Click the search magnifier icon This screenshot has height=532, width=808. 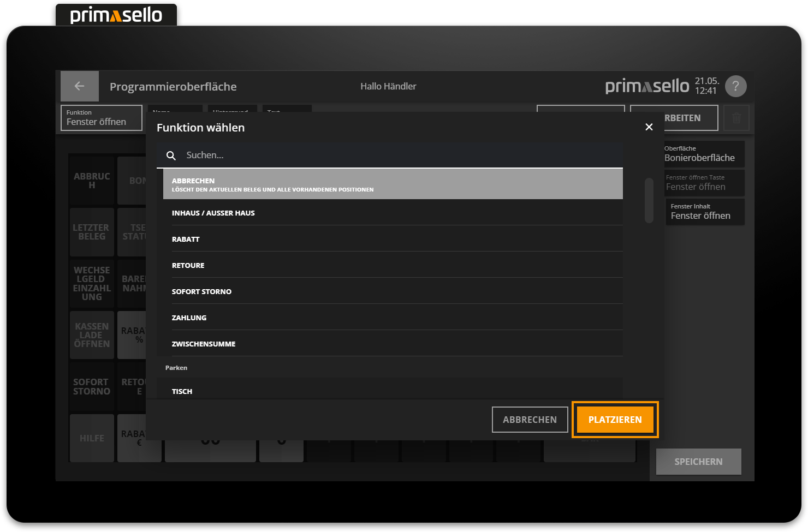171,155
